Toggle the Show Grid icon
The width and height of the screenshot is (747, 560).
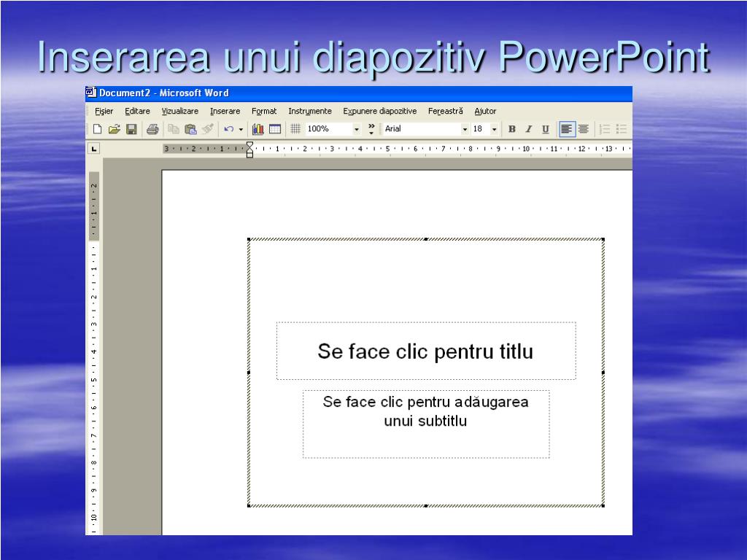(x=295, y=129)
